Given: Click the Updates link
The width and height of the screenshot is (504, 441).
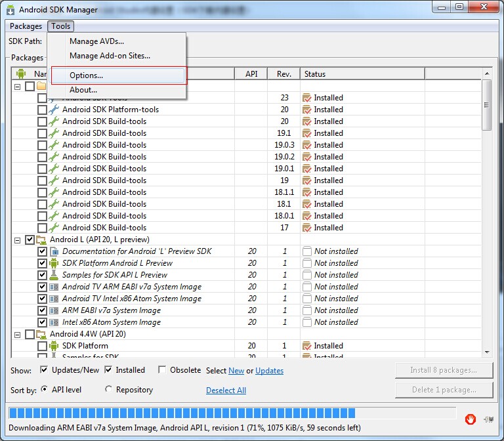Looking at the screenshot, I should [x=269, y=371].
